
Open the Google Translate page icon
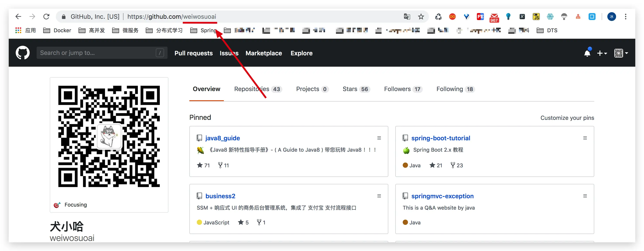pos(407,17)
